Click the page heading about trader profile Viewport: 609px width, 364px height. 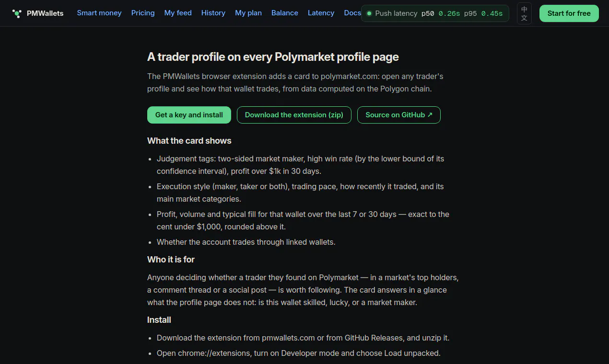pos(273,57)
